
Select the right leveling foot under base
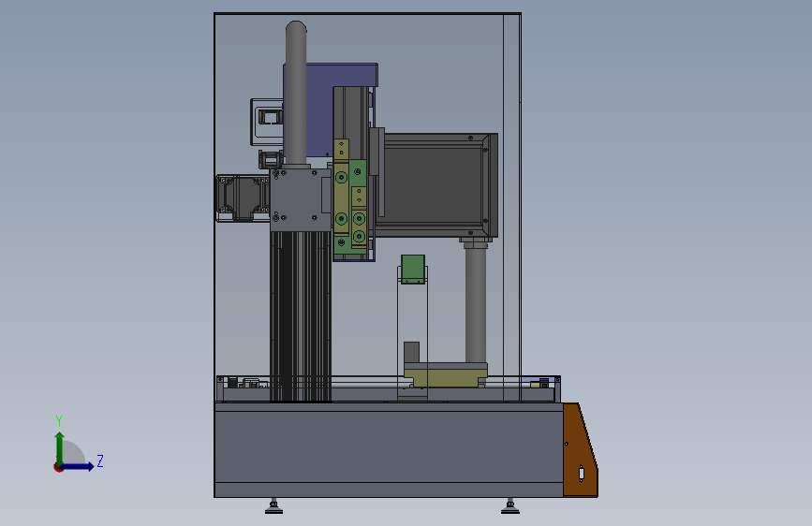tap(510, 507)
